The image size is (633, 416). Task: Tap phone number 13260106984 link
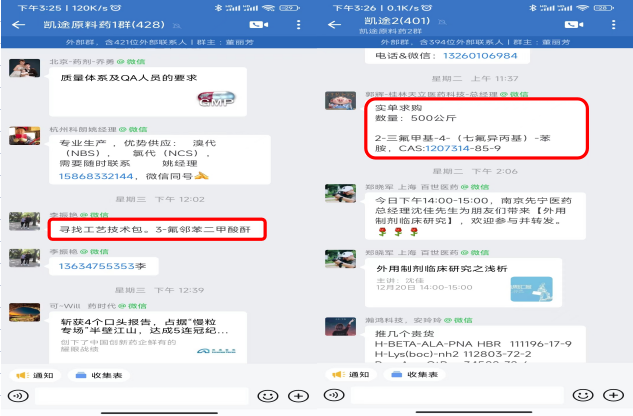[x=480, y=56]
